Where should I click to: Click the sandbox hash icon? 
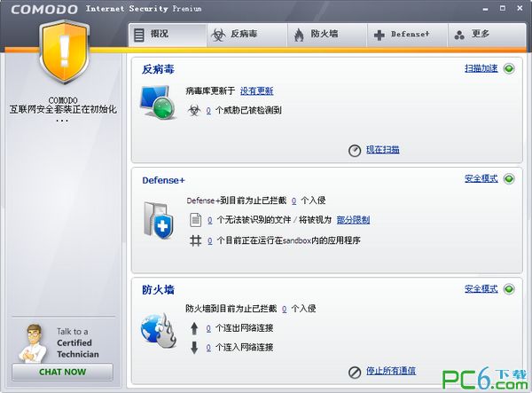[195, 240]
